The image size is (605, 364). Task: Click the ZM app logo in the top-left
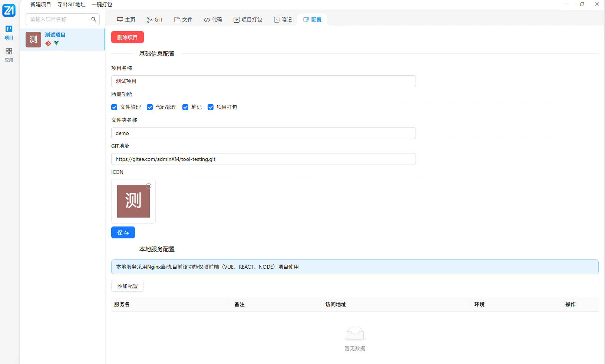point(9,10)
